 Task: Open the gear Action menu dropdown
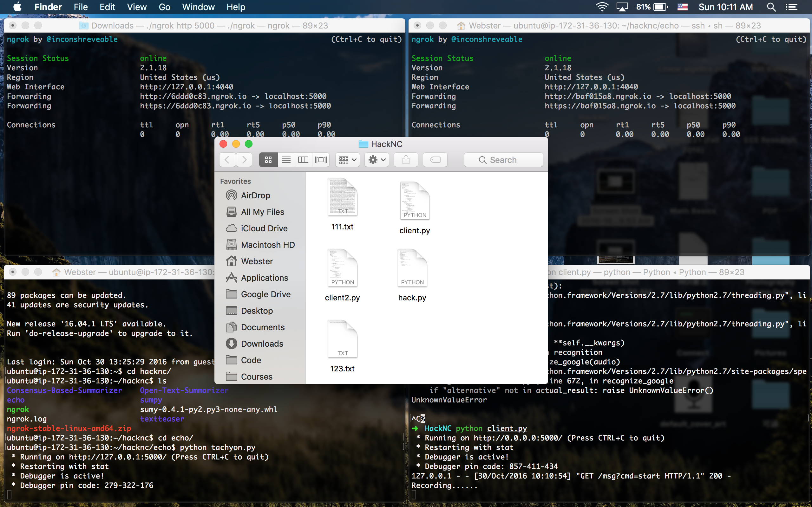[377, 160]
